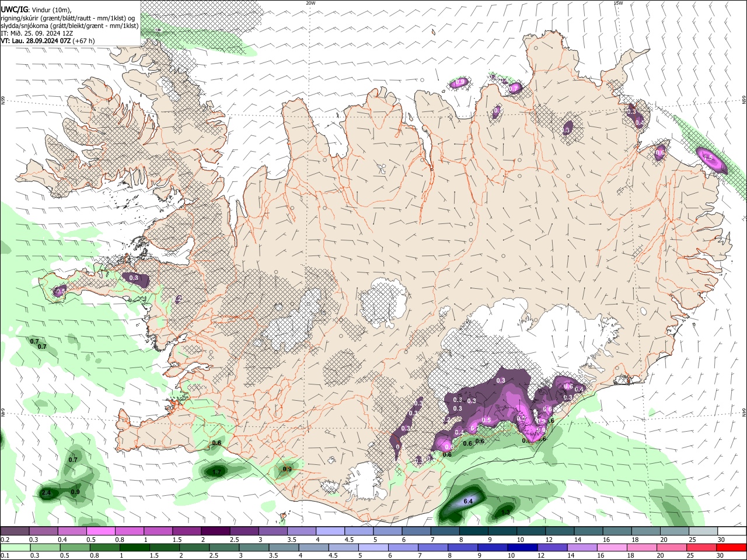
Task: Select the snow scale swatch for 6
Action: tap(417, 531)
